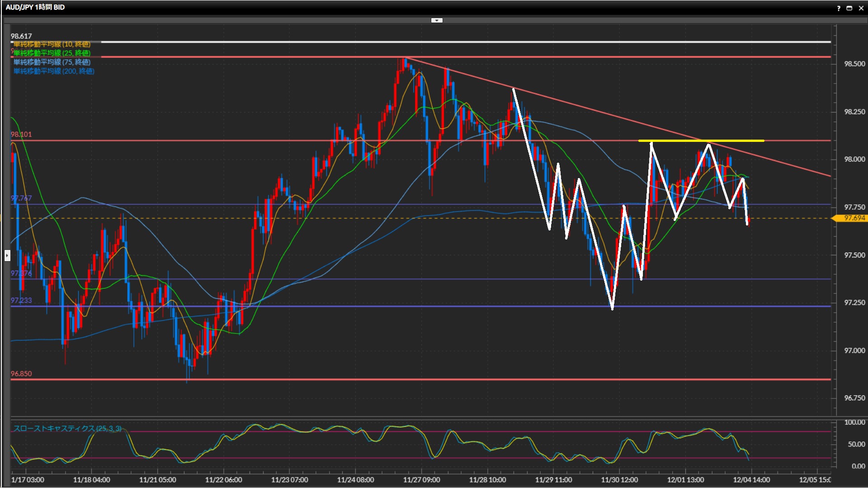Expand the top toolbar drop-down arrow

(x=436, y=20)
